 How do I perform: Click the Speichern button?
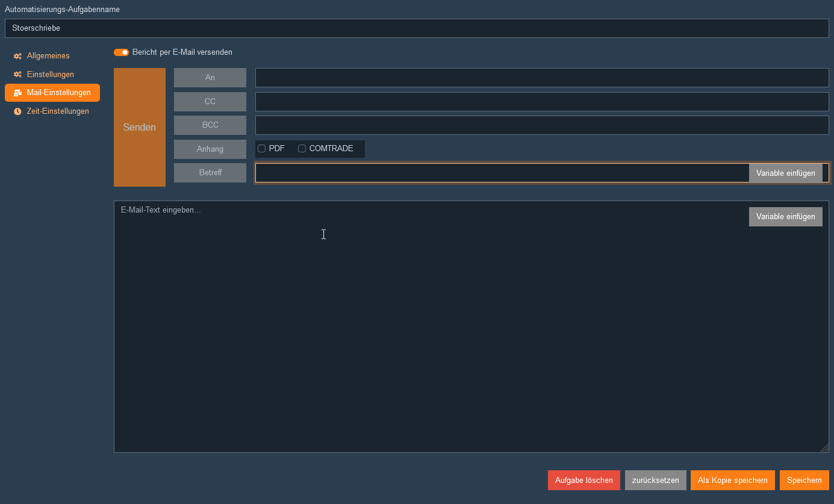804,480
